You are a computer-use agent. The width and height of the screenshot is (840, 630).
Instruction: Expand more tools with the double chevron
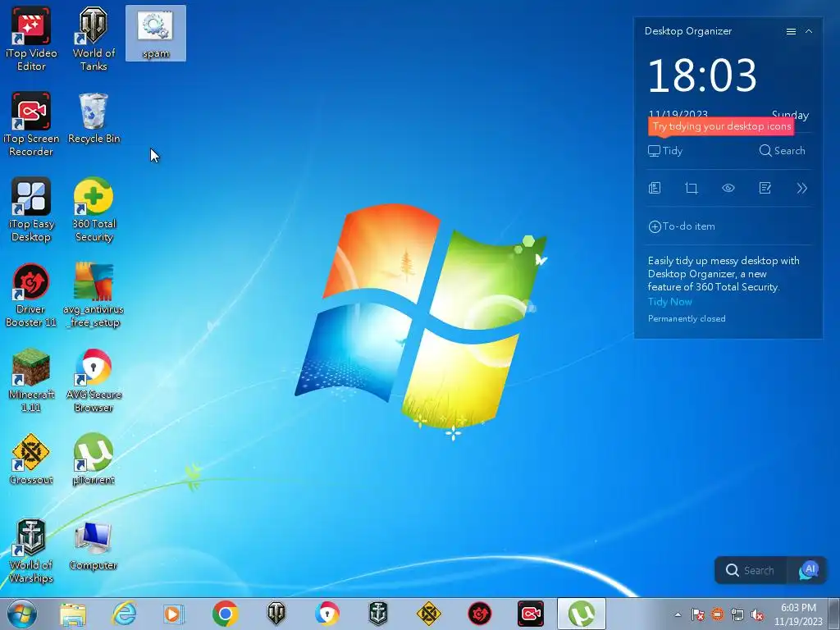click(x=802, y=188)
